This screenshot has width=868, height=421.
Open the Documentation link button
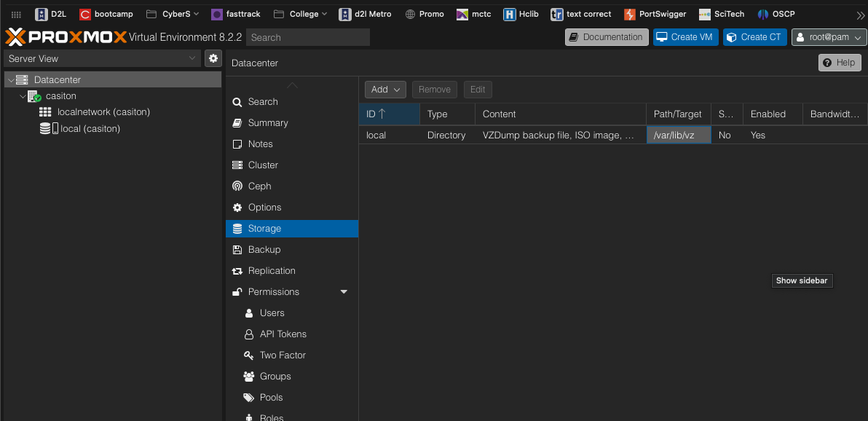pos(606,37)
